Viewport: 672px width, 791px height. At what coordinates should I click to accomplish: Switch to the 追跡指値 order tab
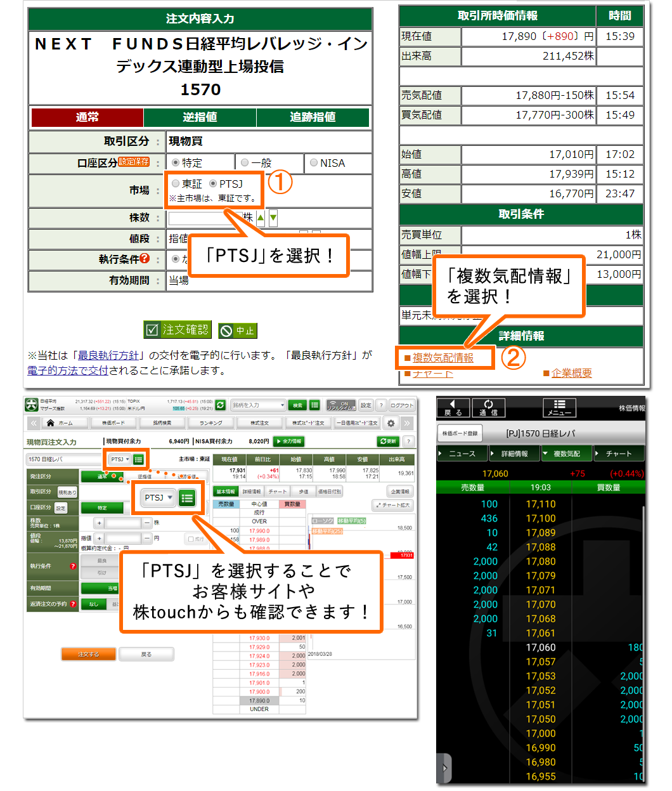313,117
